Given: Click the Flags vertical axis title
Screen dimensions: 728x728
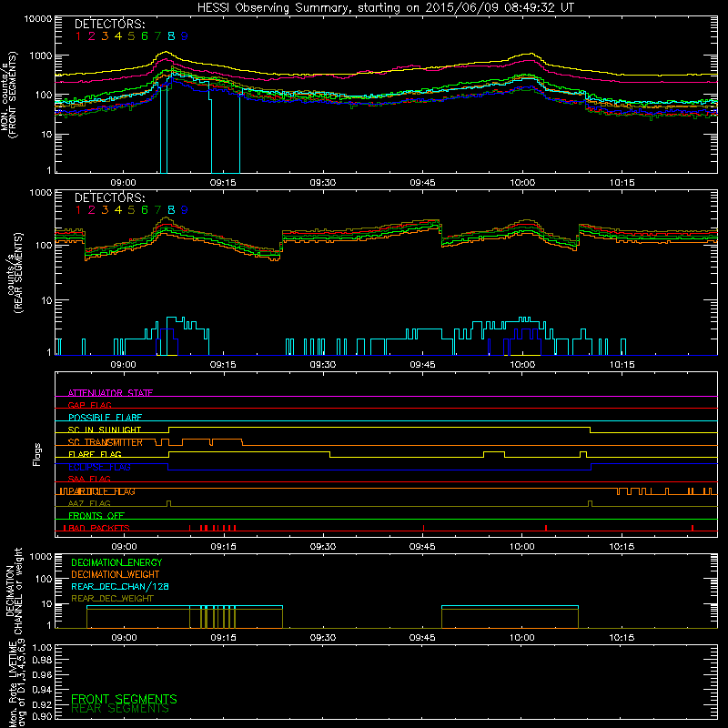Looking at the screenshot, I should [37, 454].
